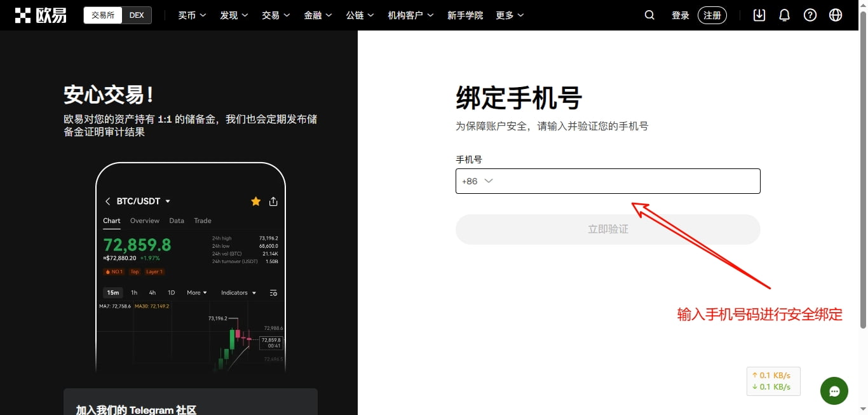
Task: Open the app download icon
Action: click(x=759, y=15)
